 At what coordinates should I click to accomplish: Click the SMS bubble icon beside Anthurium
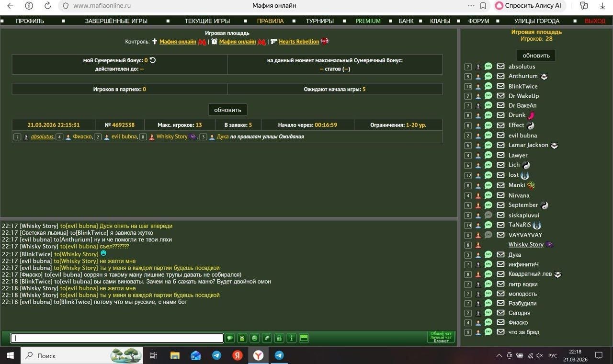[x=488, y=76]
